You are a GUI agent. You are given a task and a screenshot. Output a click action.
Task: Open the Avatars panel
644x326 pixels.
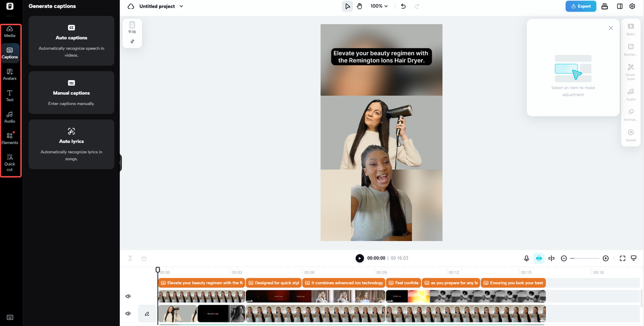click(x=10, y=75)
